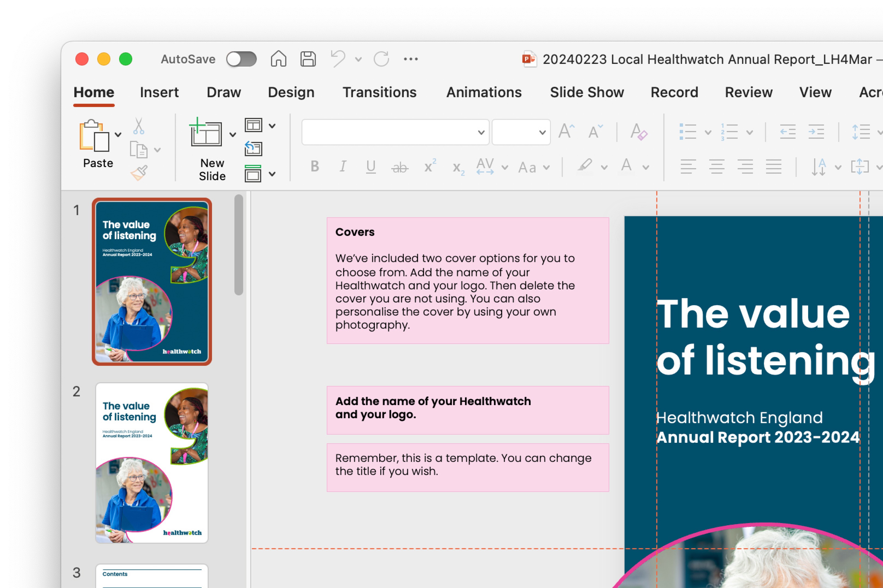Toggle the AutoSave switch
Image resolution: width=883 pixels, height=588 pixels.
pyautogui.click(x=241, y=59)
